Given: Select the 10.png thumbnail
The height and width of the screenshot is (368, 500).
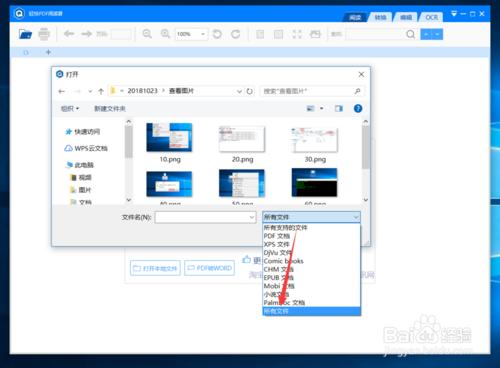Looking at the screenshot, I should point(169,137).
